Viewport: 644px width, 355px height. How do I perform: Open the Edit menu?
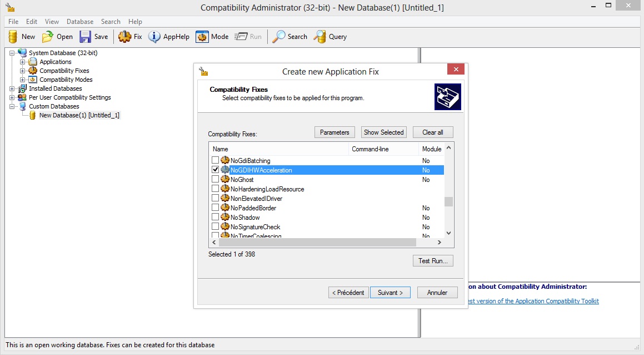[32, 21]
